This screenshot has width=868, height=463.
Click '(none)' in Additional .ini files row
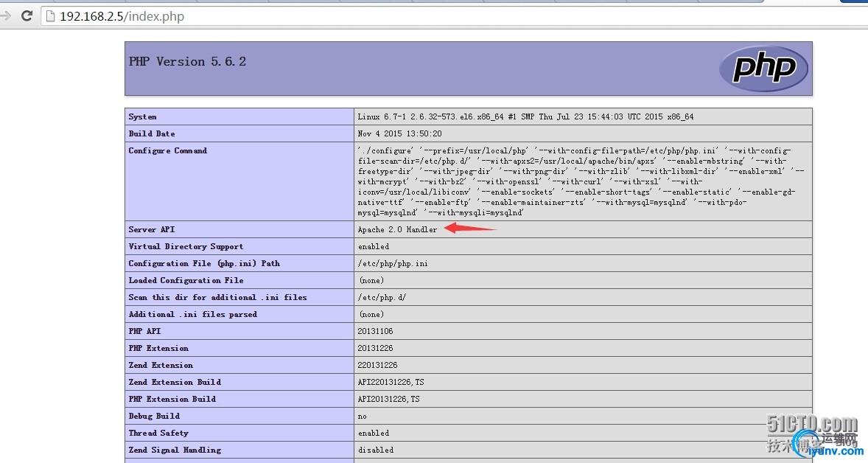click(371, 315)
